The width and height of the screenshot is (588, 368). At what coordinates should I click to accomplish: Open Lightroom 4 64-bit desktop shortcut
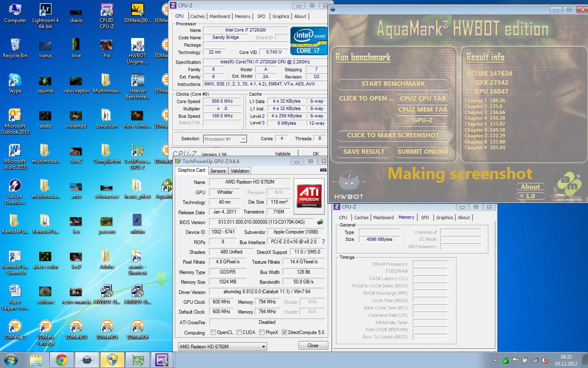click(x=45, y=16)
